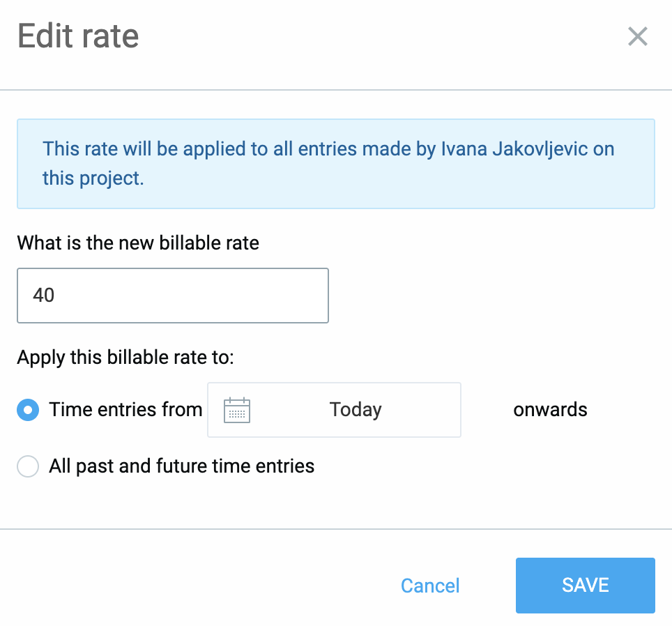Tap the calendar glyph inside the Today selector
672x626 pixels.
click(237, 410)
